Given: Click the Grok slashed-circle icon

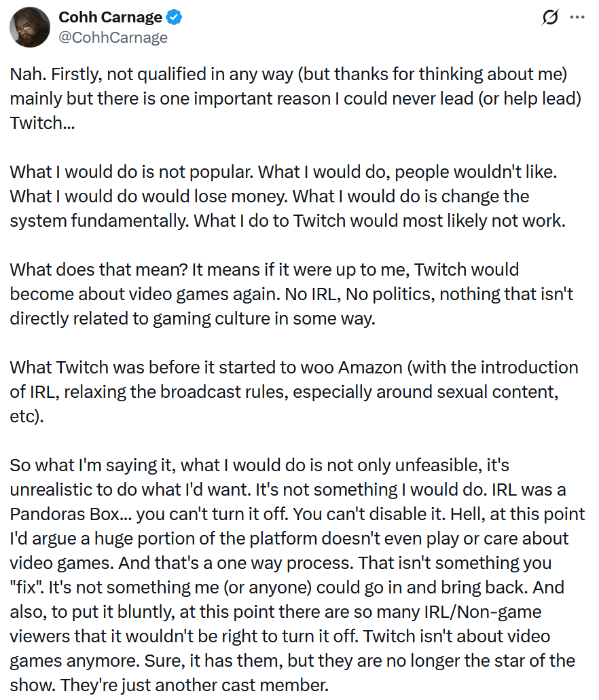Looking at the screenshot, I should 549,18.
